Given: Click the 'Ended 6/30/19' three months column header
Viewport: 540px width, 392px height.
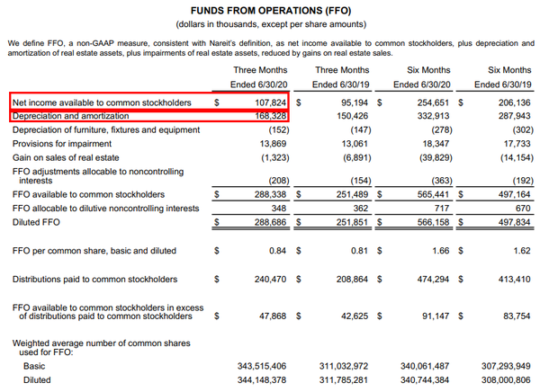Looking at the screenshot, I should 340,85.
